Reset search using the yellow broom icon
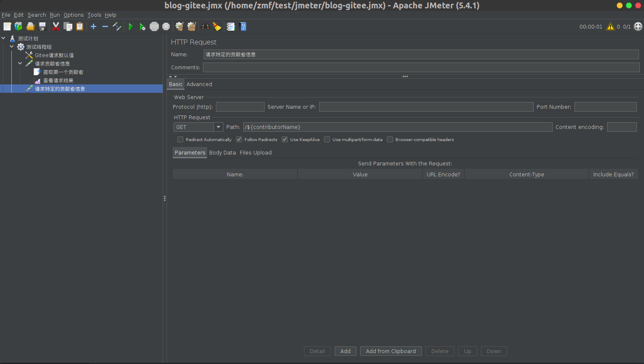 [217, 26]
